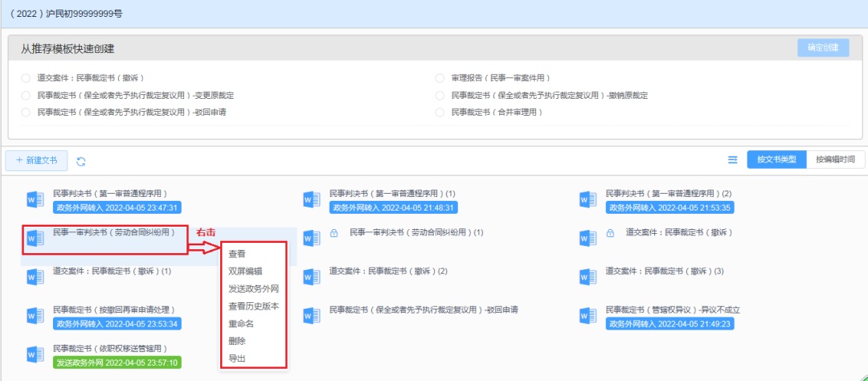This screenshot has width=868, height=381.
Task: Choose the 民事裁定书（合并审理用） template radio
Action: [440, 113]
